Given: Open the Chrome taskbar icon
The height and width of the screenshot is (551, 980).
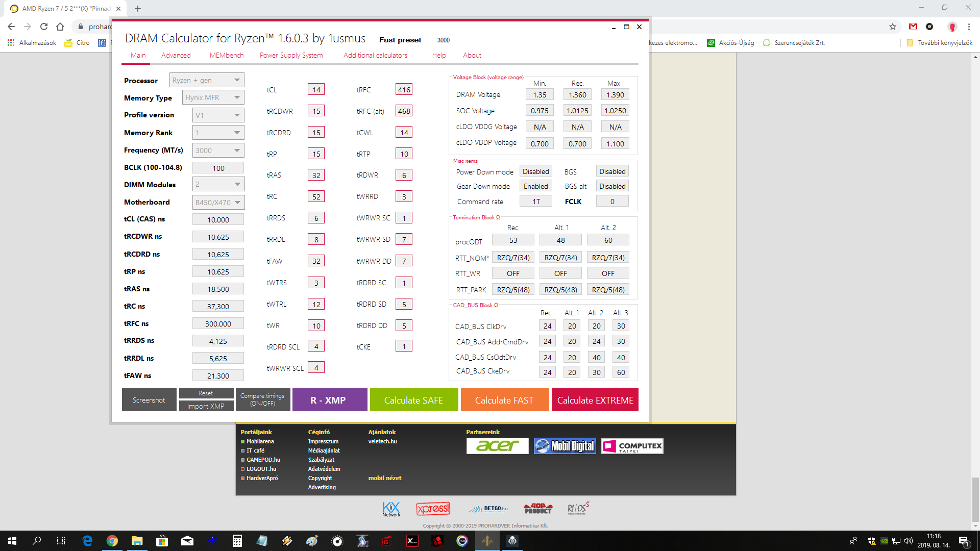Looking at the screenshot, I should click(112, 541).
